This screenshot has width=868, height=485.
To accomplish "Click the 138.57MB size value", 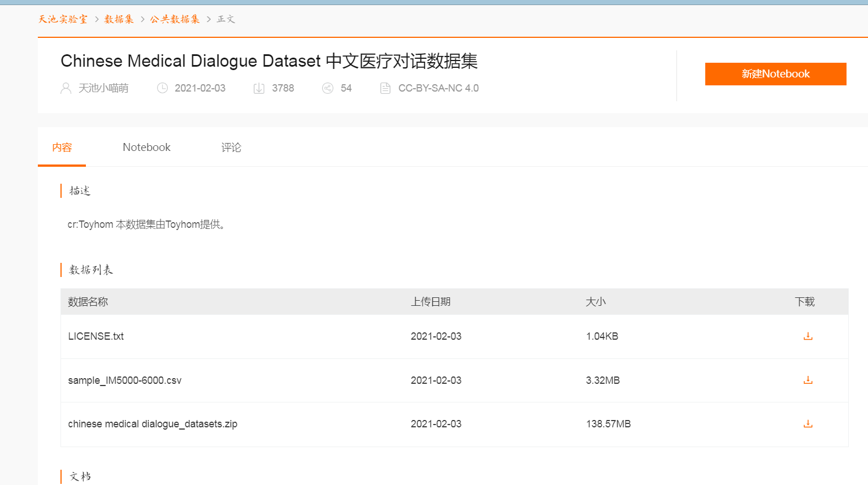I will tap(608, 424).
